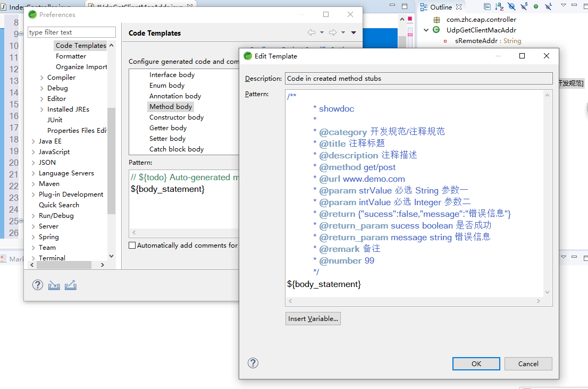The width and height of the screenshot is (588, 389).
Task: Expand the Maven preferences category
Action: tap(33, 184)
